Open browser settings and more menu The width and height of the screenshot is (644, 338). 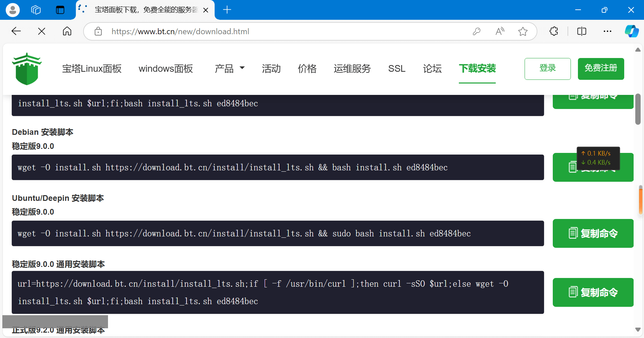[x=607, y=32]
